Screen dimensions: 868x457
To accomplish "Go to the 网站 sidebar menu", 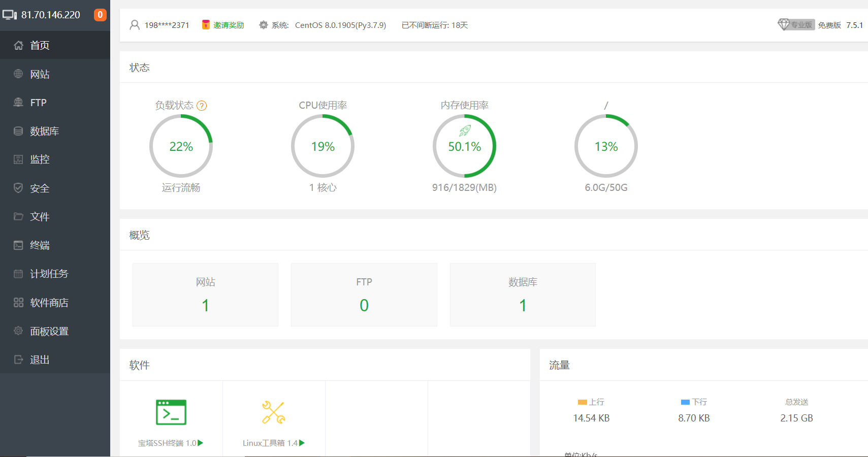I will point(55,74).
